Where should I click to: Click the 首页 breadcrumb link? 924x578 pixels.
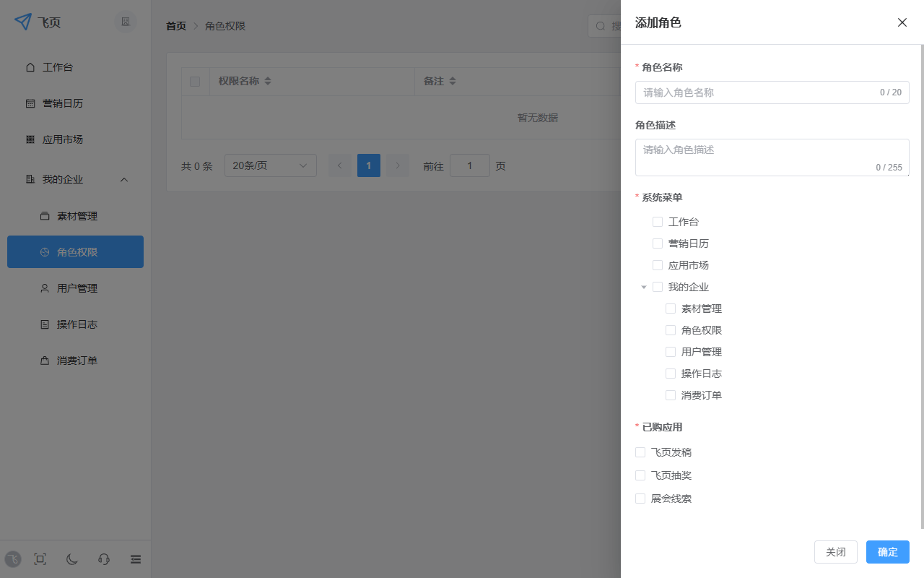pos(175,25)
